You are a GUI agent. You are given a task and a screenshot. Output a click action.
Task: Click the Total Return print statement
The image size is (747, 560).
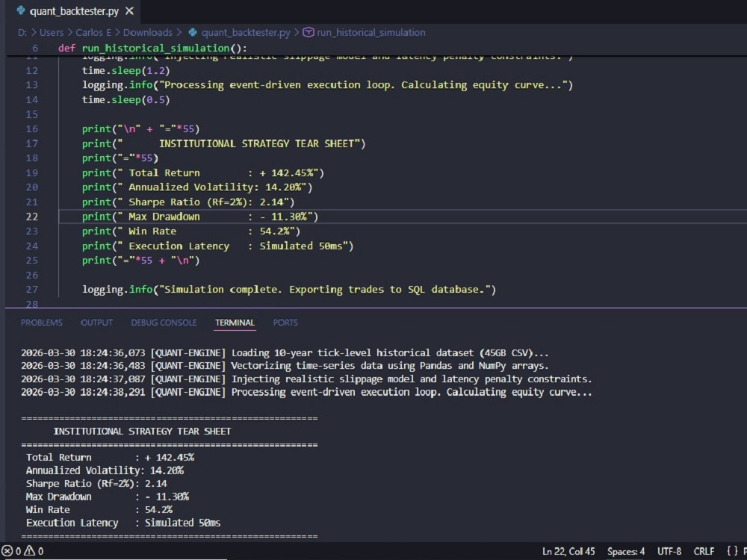(203, 173)
